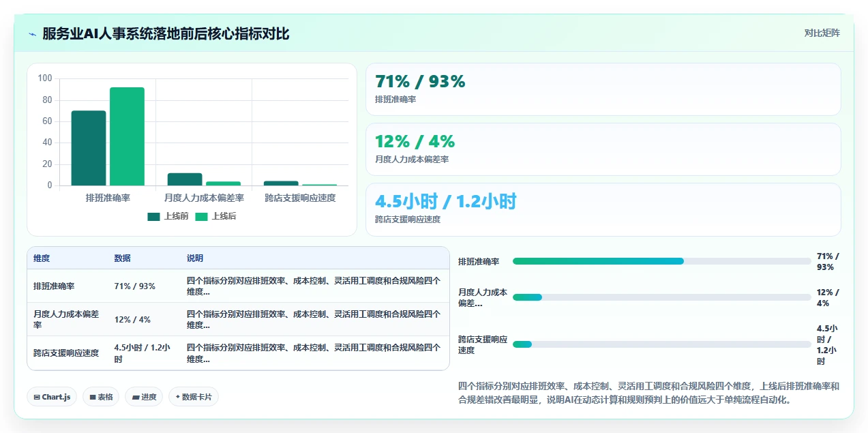Click the 上线后 bar for 月度人力成本偏差率
Screen dimensions: 868x433
223,183
